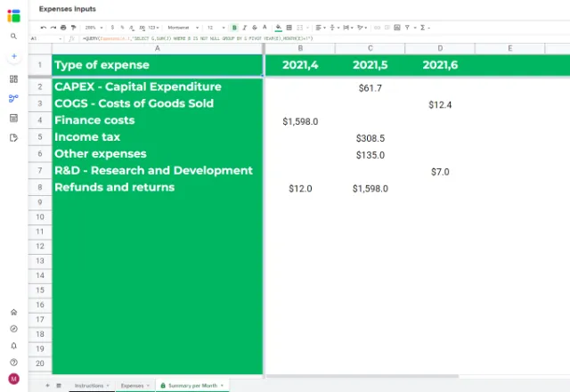Insert comment icon in toolbar
The width and height of the screenshot is (570, 392).
pos(387,28)
